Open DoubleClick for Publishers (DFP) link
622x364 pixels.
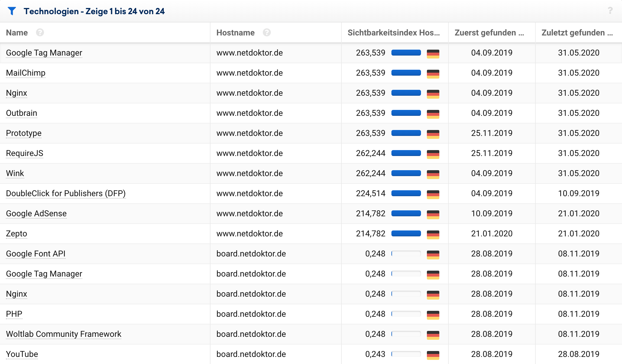pyautogui.click(x=66, y=194)
